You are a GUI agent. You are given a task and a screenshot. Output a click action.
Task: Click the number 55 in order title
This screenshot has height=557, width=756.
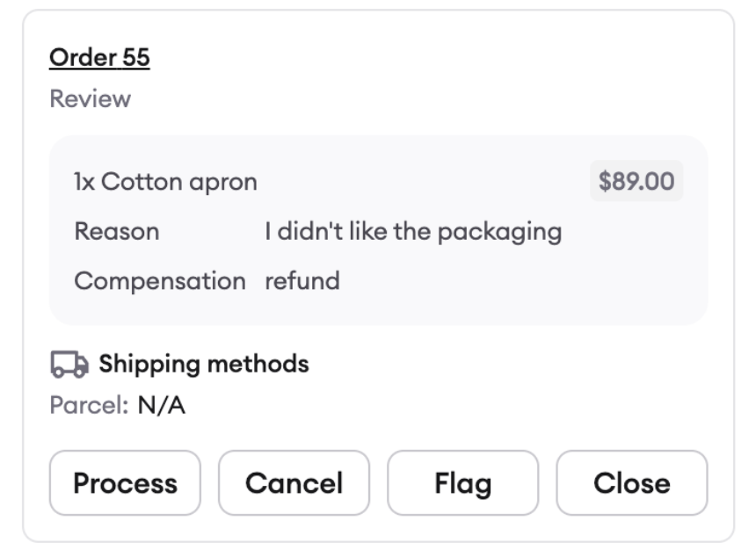pyautogui.click(x=136, y=58)
